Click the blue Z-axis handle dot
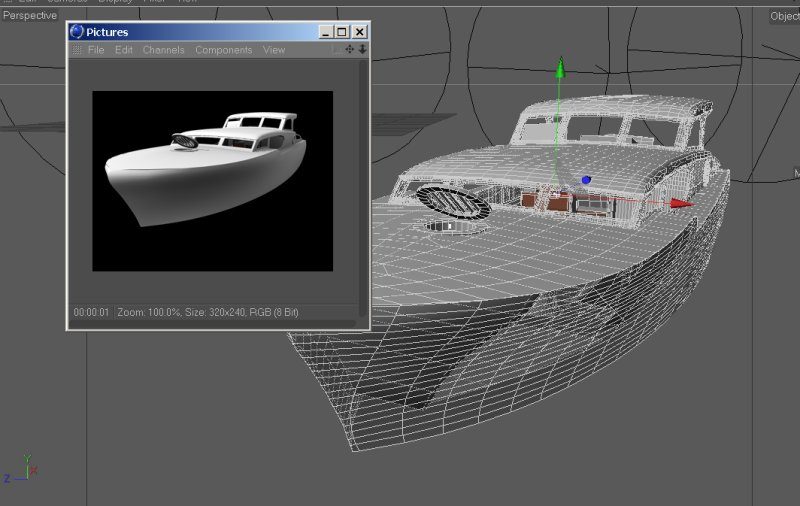Viewport: 800px width, 506px height. [586, 180]
